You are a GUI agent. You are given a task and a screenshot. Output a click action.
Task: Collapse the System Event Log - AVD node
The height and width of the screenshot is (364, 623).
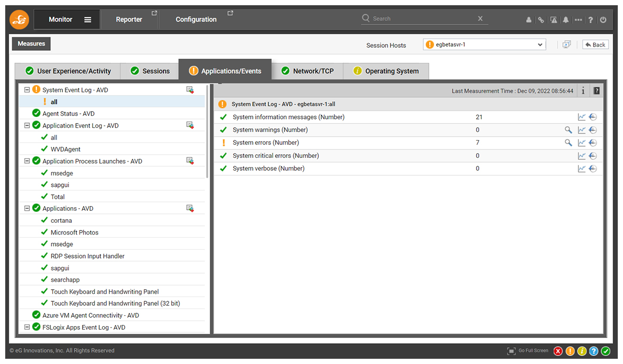pos(27,90)
